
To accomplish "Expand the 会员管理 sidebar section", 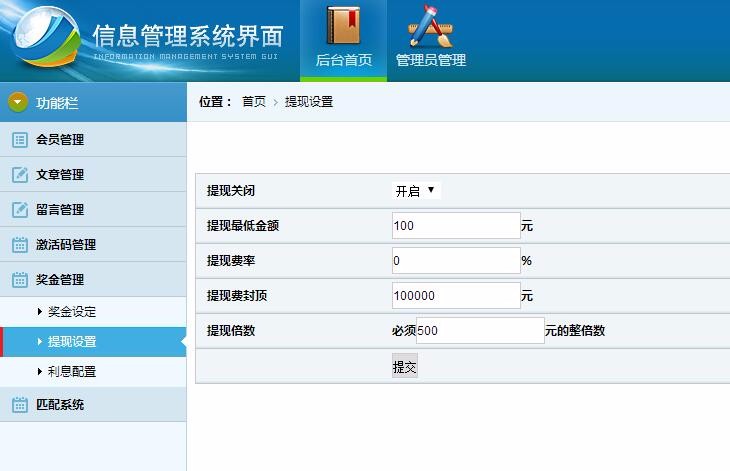I will tap(93, 140).
